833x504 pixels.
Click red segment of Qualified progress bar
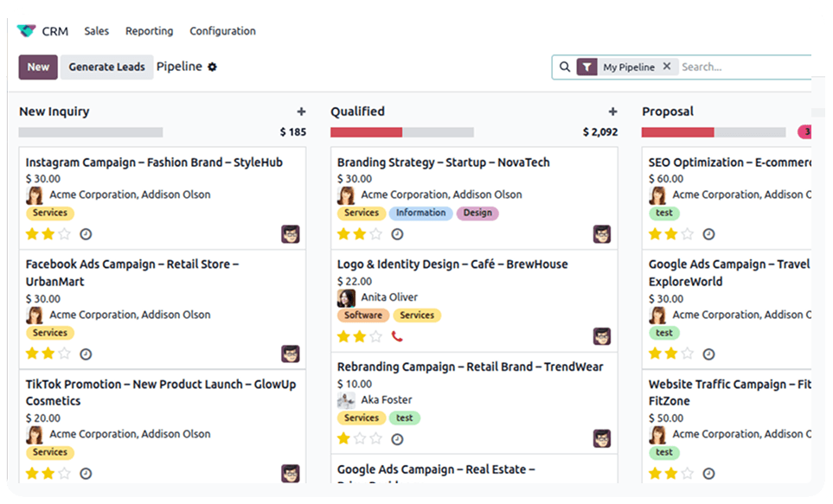(366, 132)
